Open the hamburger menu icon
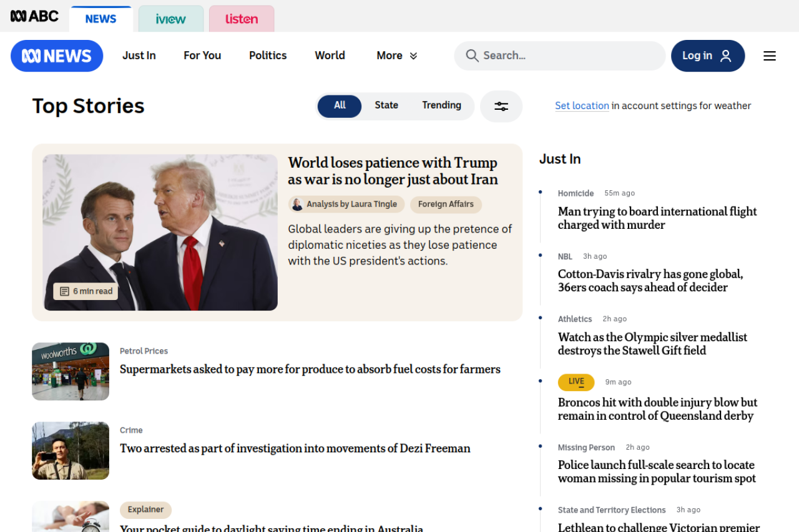This screenshot has height=532, width=799. (769, 56)
